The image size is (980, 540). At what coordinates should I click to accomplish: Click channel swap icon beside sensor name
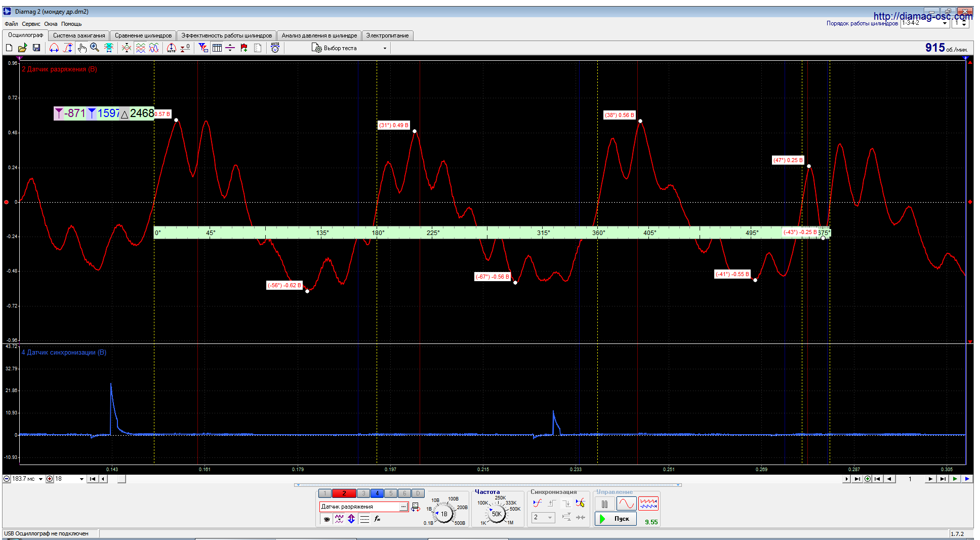click(416, 507)
